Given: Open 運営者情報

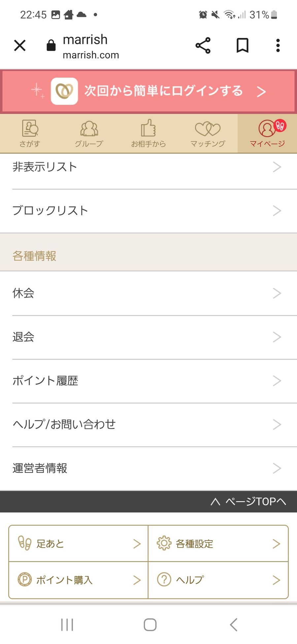Looking at the screenshot, I should coord(148,468).
